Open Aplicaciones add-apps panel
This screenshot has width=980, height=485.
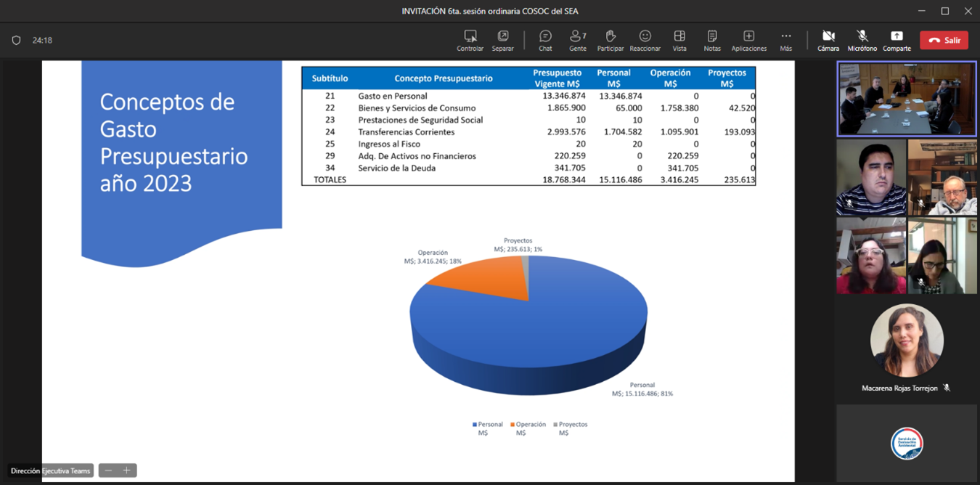point(748,40)
